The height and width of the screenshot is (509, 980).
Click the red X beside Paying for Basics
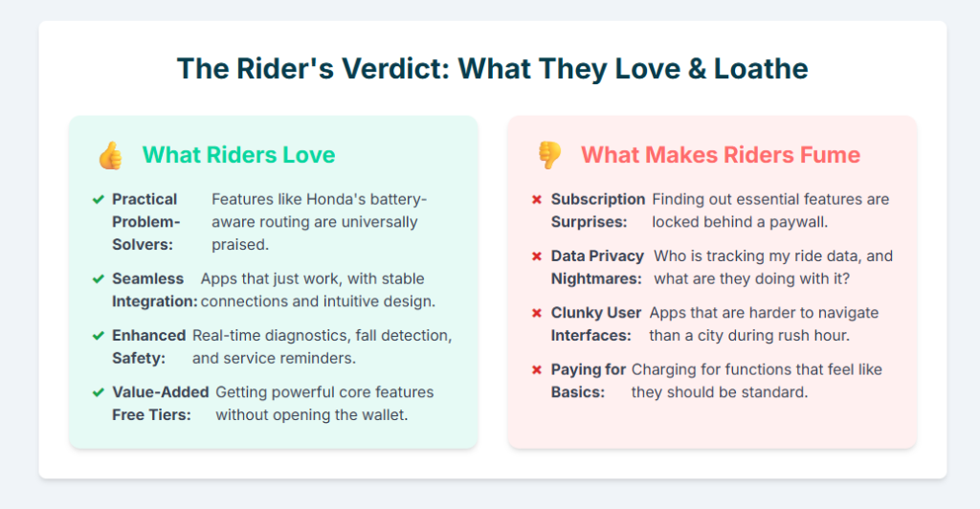tap(537, 369)
